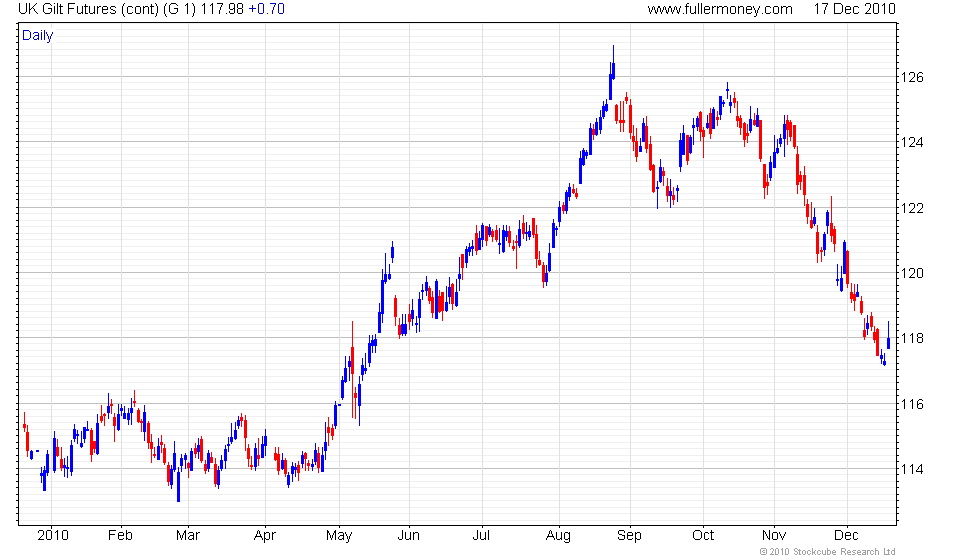Click the late-August peak candle above 126
This screenshot has width=980, height=560.
click(613, 62)
